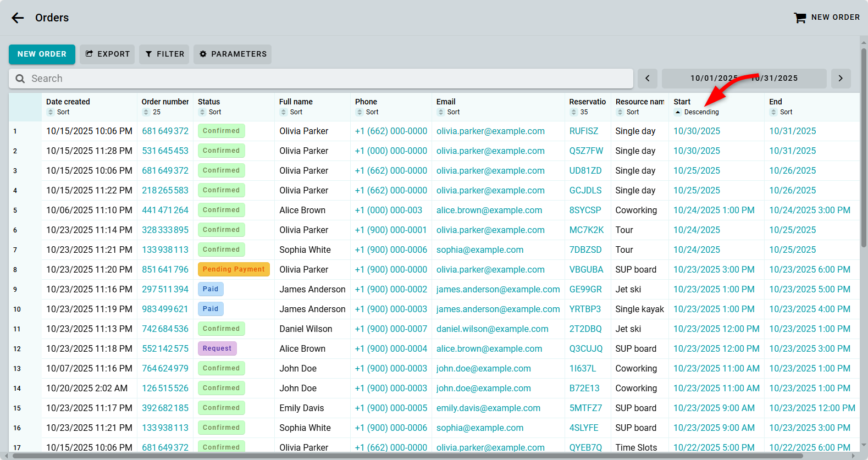Type in the Search field
This screenshot has height=460, width=868.
coord(330,79)
